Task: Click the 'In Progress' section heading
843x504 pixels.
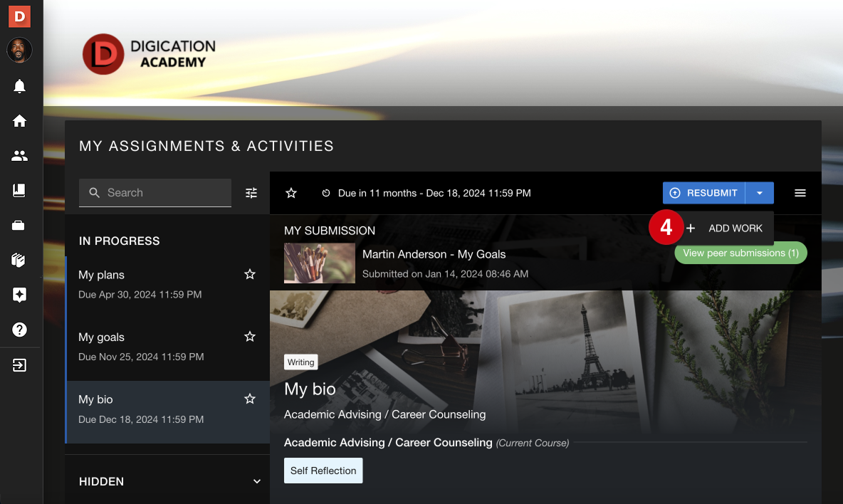Action: coord(120,241)
